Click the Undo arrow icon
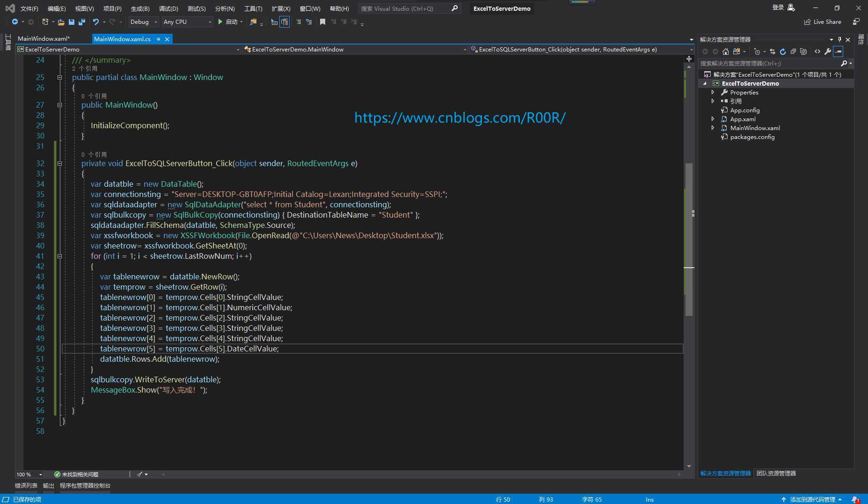868x504 pixels. coord(96,22)
